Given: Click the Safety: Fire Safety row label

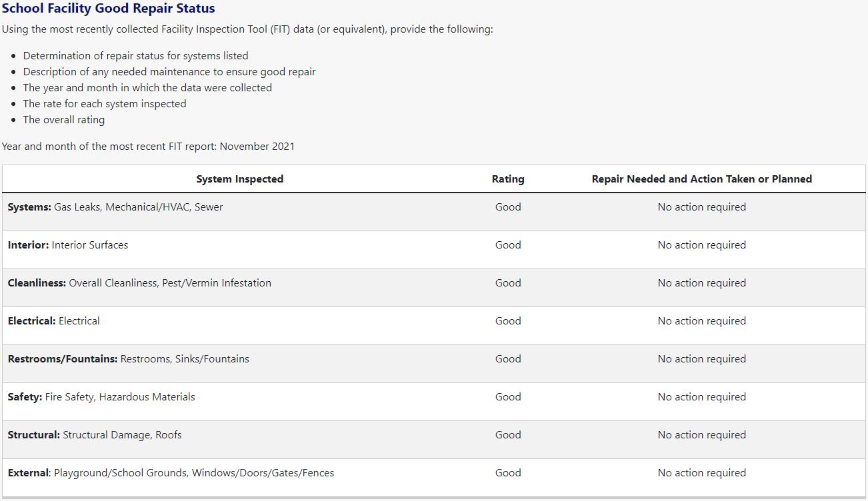Looking at the screenshot, I should 101,397.
